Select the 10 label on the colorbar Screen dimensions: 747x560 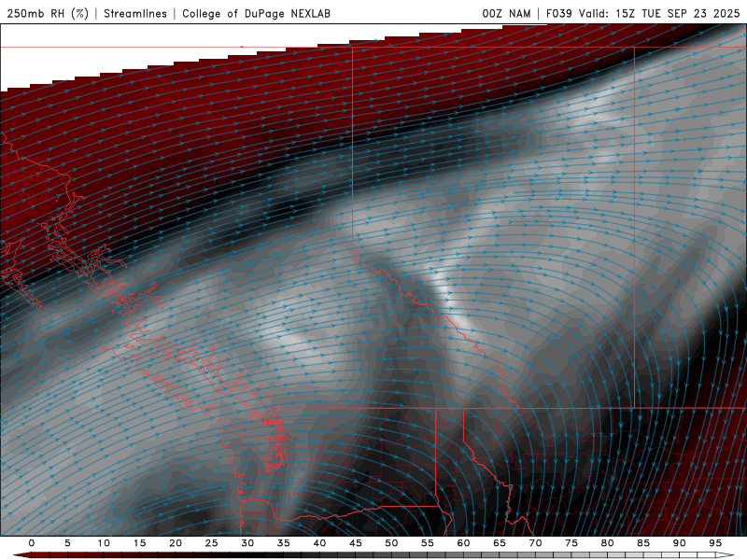(x=104, y=543)
